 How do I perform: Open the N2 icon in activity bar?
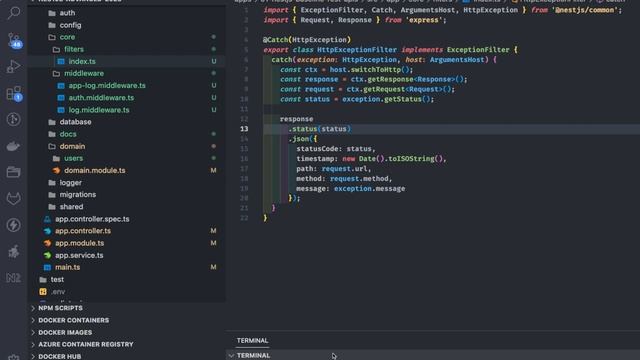point(13,278)
